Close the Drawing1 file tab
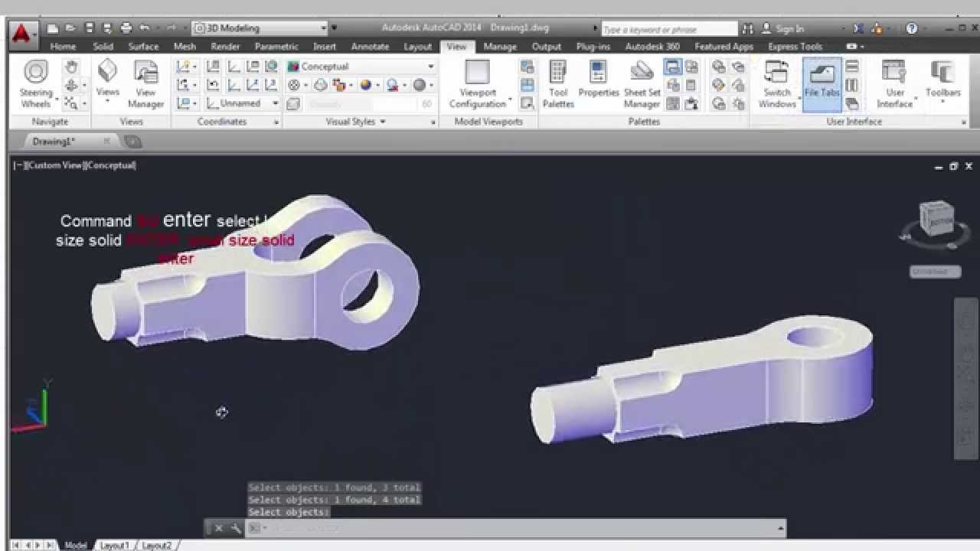 click(106, 142)
